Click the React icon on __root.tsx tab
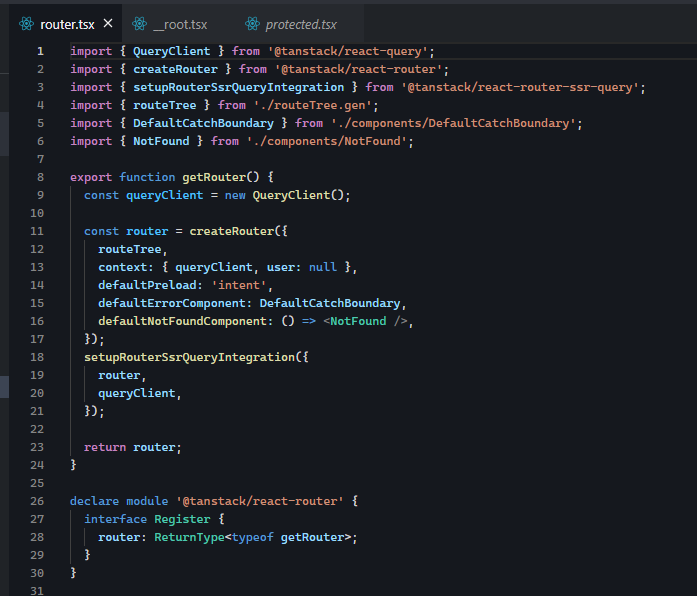The image size is (697, 596). click(x=139, y=24)
